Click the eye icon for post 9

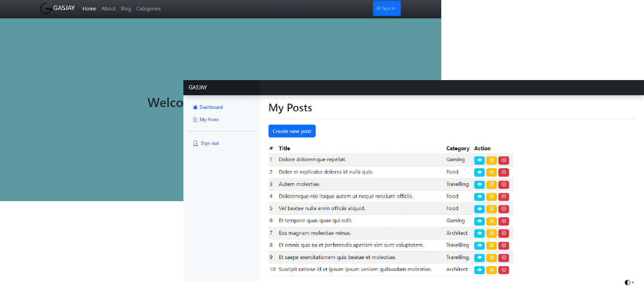click(479, 258)
